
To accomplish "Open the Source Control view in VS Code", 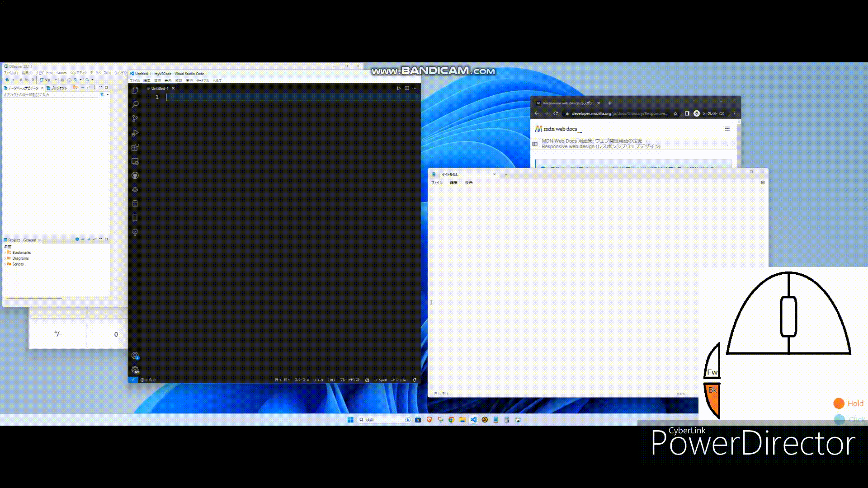I will 135,119.
